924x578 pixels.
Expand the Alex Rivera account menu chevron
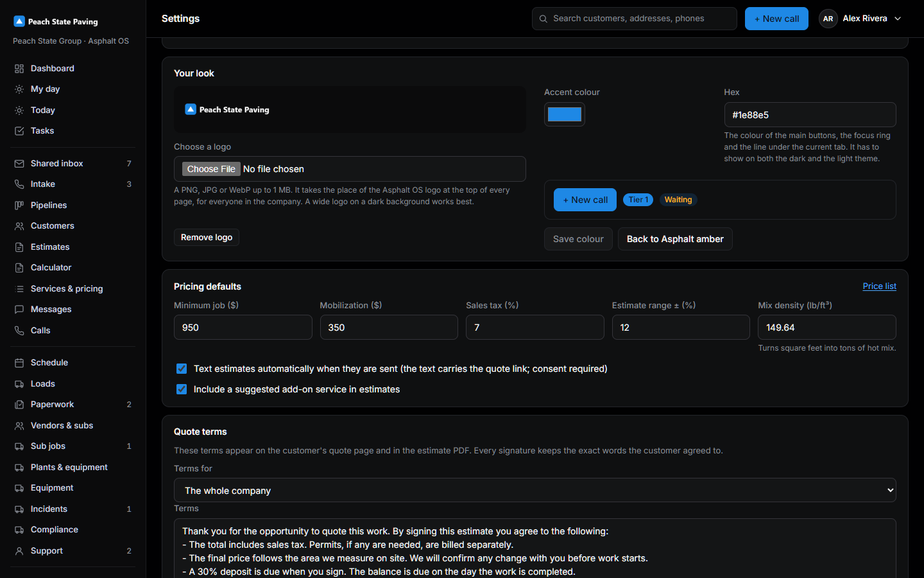tap(898, 19)
